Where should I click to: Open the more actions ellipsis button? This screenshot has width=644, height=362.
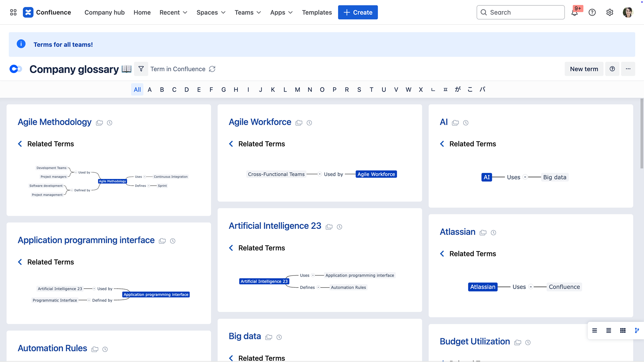(628, 69)
